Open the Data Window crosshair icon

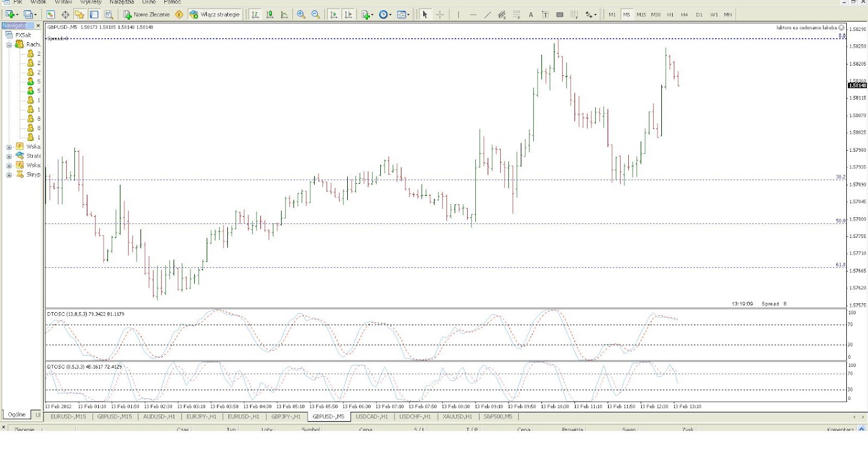(65, 15)
